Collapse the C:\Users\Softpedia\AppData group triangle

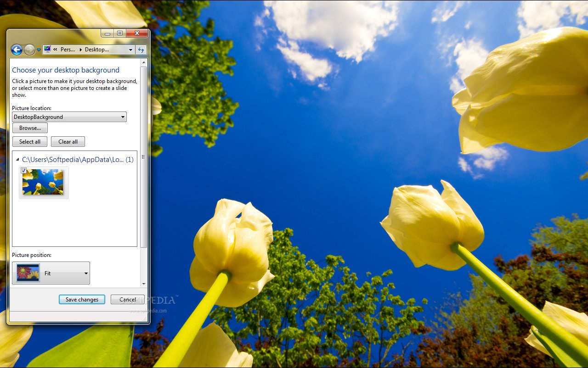pos(17,160)
